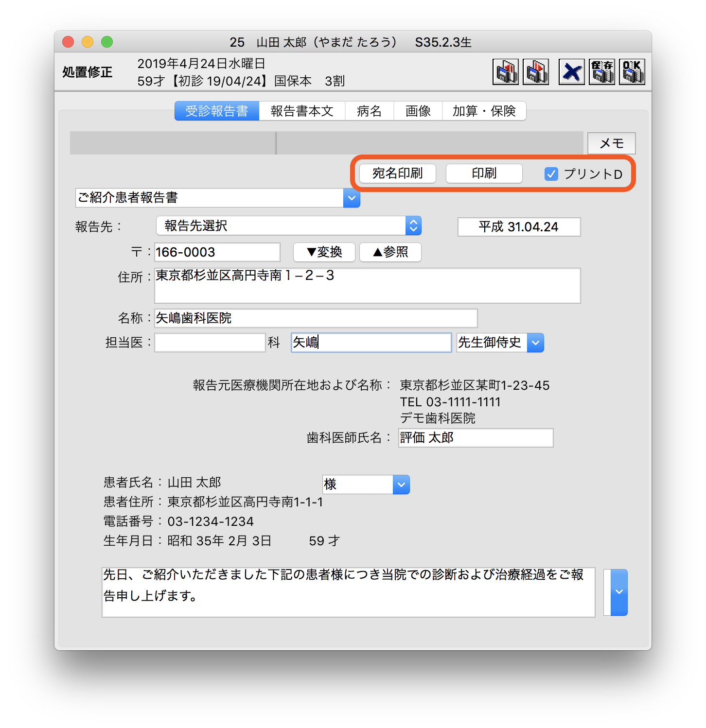Click the 保存 save icon button
The height and width of the screenshot is (728, 706).
point(601,72)
